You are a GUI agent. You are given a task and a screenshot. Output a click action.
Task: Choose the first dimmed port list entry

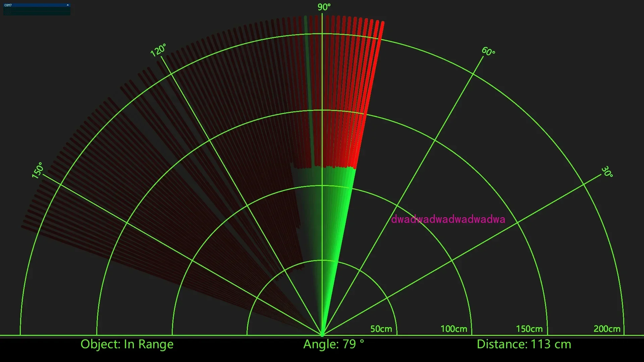pyautogui.click(x=34, y=9)
